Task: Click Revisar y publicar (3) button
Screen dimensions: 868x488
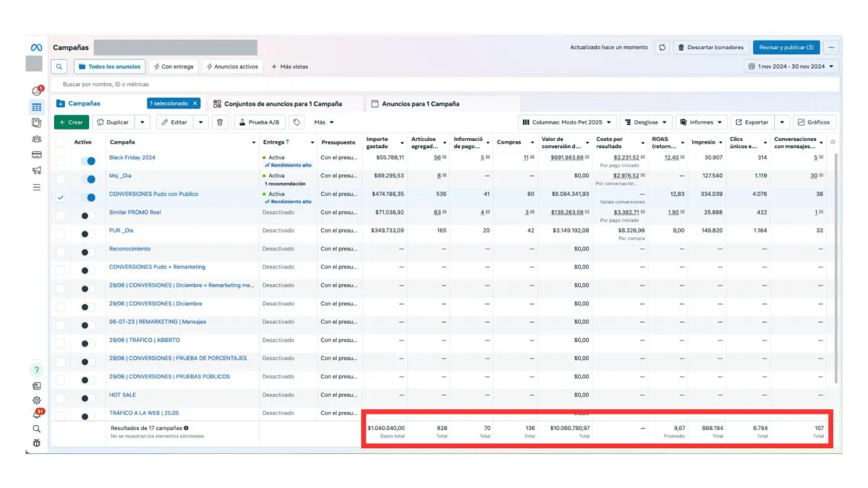Action: (x=786, y=48)
